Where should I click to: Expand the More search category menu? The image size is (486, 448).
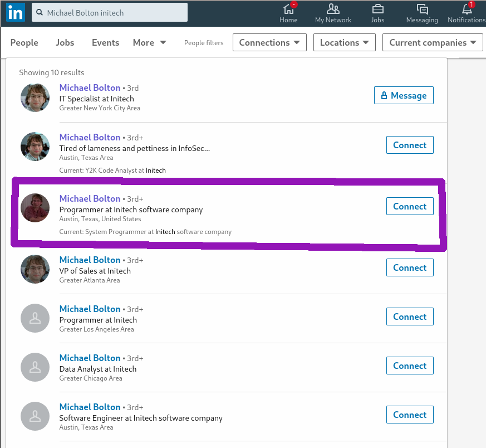149,42
